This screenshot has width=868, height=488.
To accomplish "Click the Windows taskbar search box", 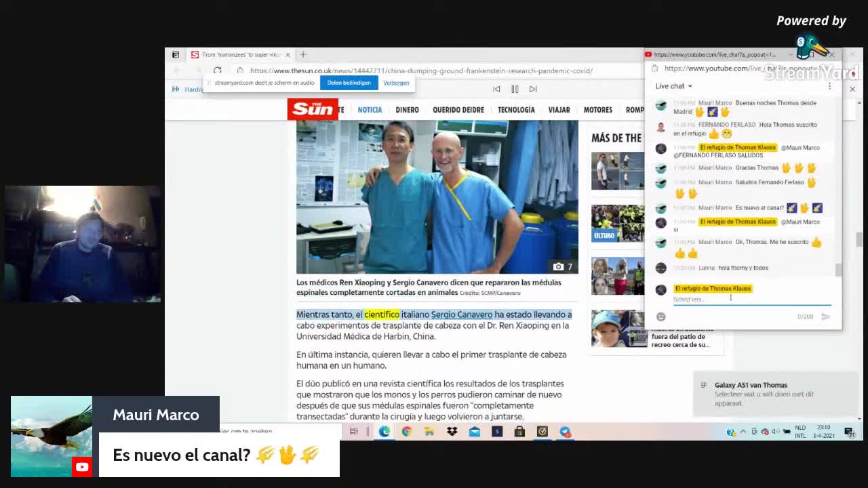I will [x=280, y=431].
